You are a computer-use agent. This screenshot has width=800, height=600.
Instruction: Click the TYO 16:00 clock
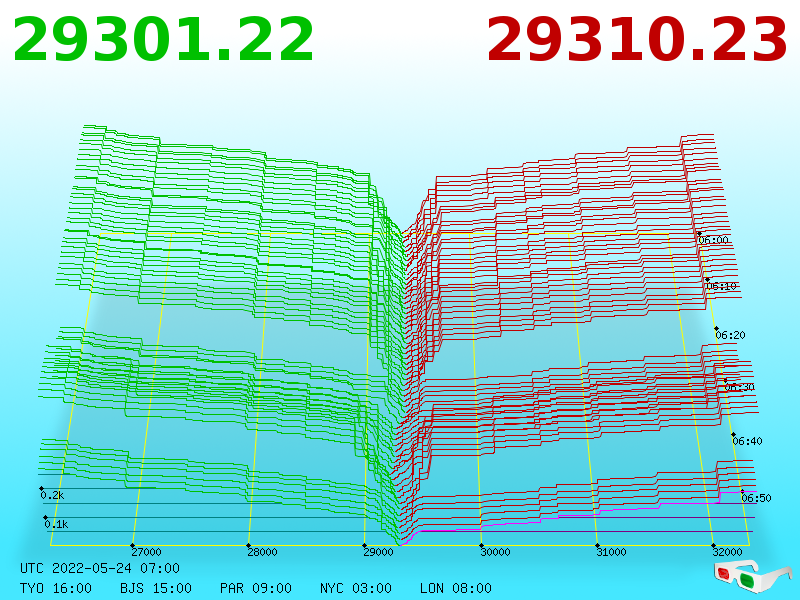click(x=56, y=588)
